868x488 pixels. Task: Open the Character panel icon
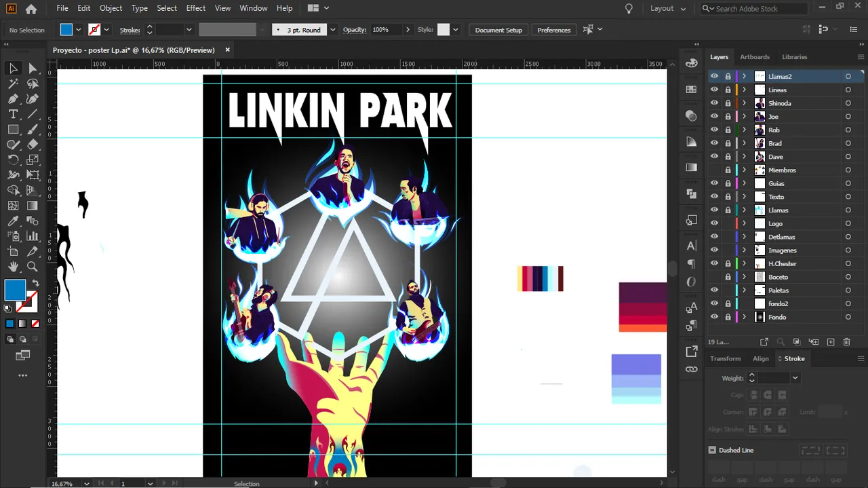pos(691,246)
